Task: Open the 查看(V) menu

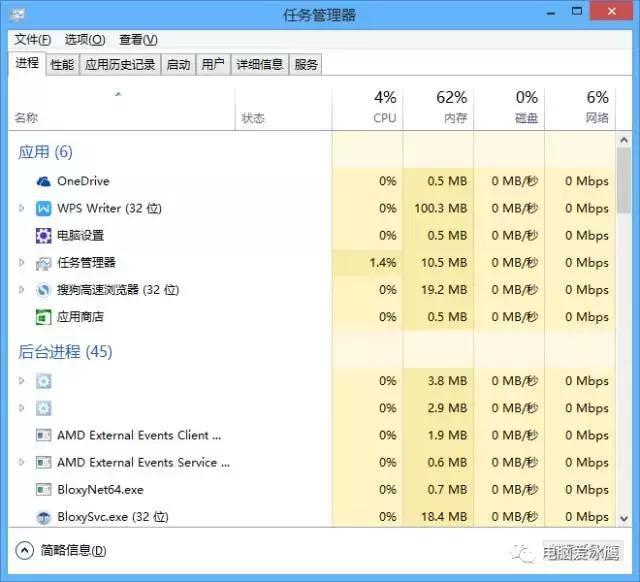Action: (138, 40)
